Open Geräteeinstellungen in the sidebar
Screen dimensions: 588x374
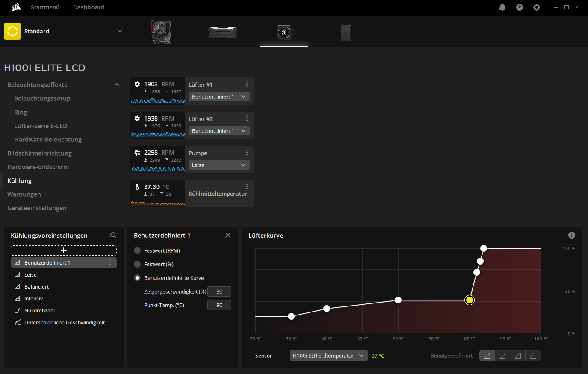pyautogui.click(x=37, y=208)
